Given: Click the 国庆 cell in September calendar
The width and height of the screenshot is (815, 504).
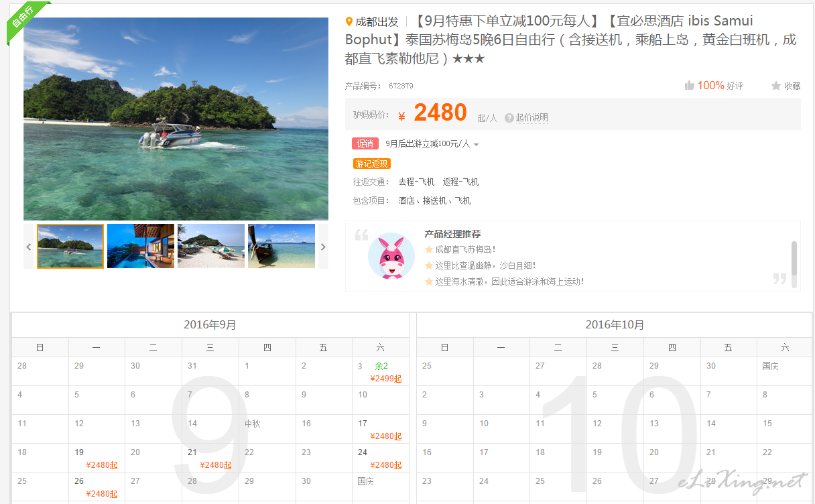Looking at the screenshot, I should (380, 487).
